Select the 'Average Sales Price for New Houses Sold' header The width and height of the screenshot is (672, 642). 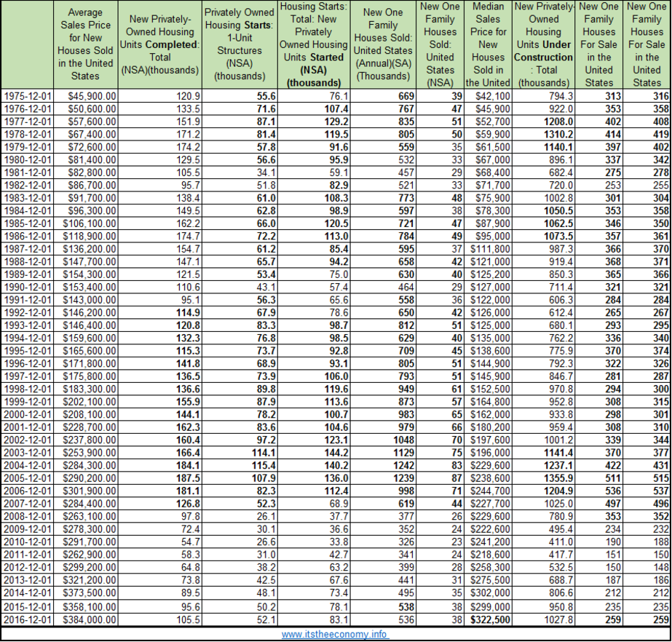pos(85,44)
